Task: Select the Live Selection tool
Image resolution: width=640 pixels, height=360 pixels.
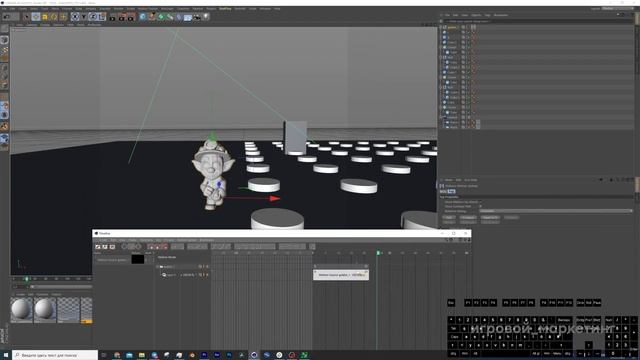Action: pyautogui.click(x=27, y=17)
